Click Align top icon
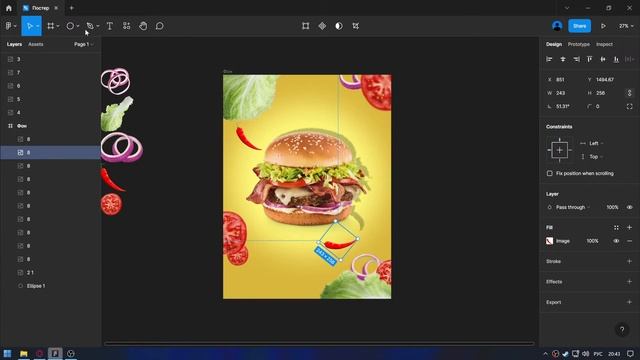Viewport: 640px width, 360px height. click(589, 59)
